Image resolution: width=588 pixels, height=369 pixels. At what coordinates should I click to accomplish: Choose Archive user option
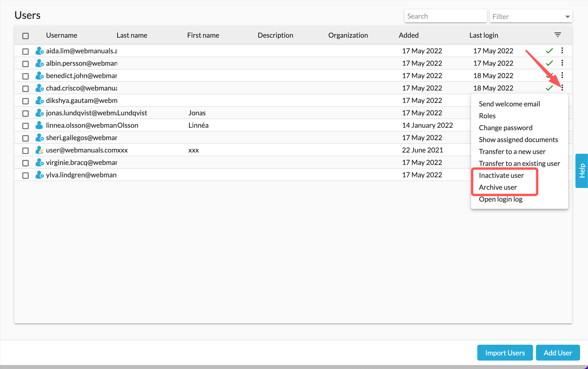498,187
